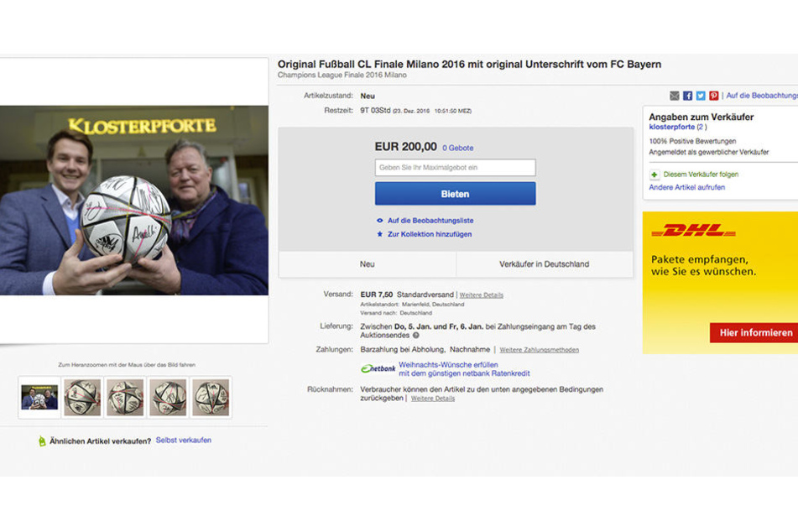Image resolution: width=798 pixels, height=532 pixels.
Task: Click the DHL logo in the ad
Action: coord(693,231)
